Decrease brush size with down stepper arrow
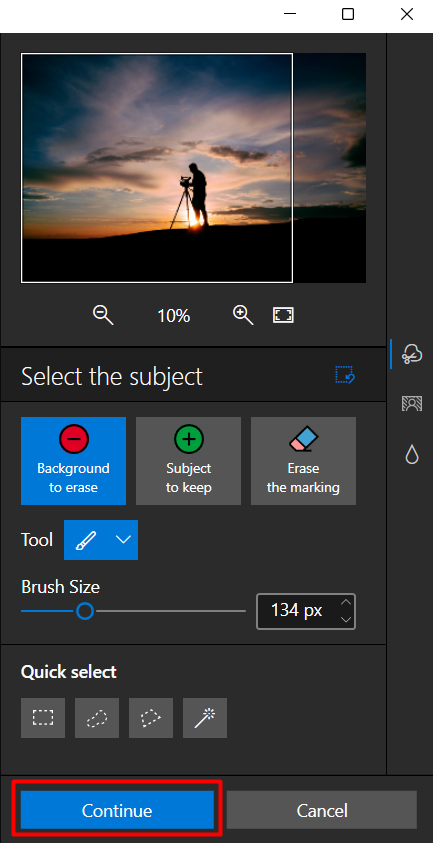433x843 pixels. point(346,619)
